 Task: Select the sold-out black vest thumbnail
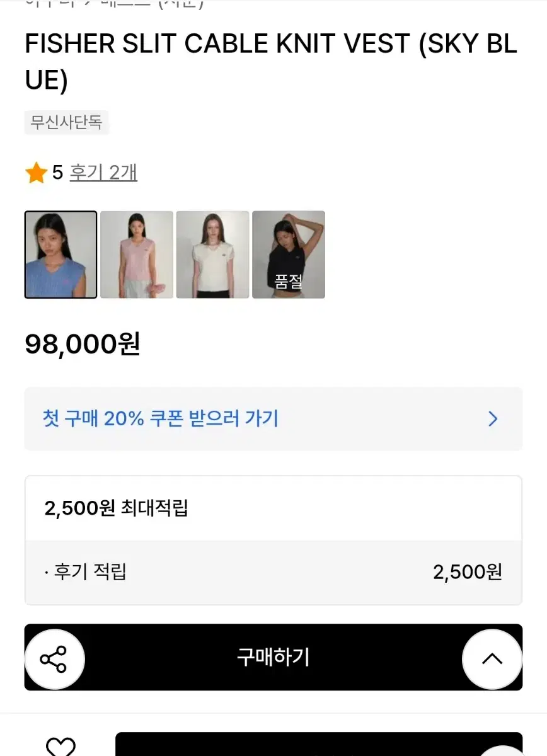coord(289,255)
